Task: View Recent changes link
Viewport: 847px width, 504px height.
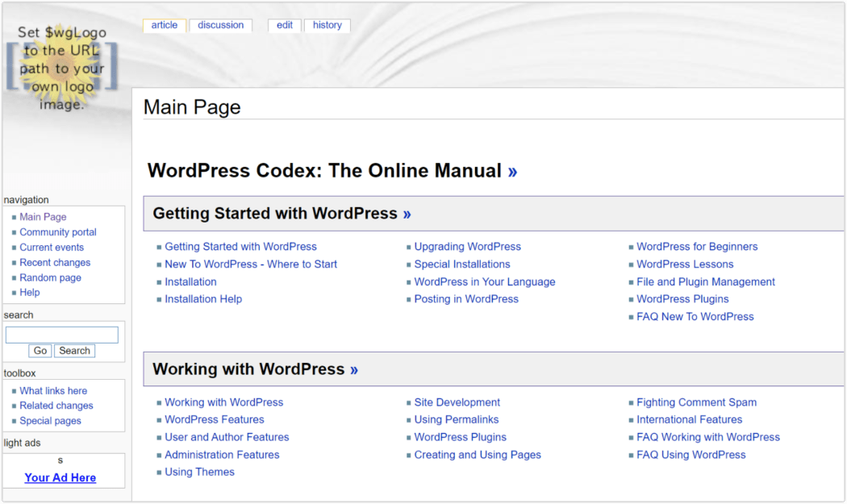Action: tap(55, 262)
